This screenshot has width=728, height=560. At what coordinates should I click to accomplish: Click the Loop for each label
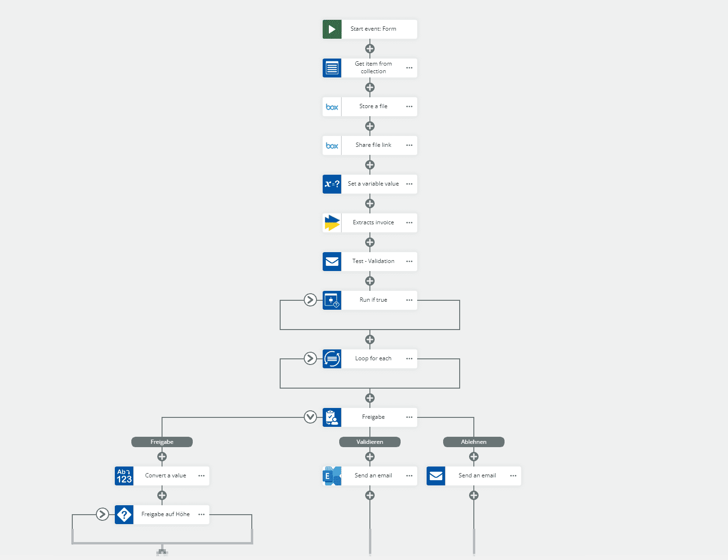(373, 358)
